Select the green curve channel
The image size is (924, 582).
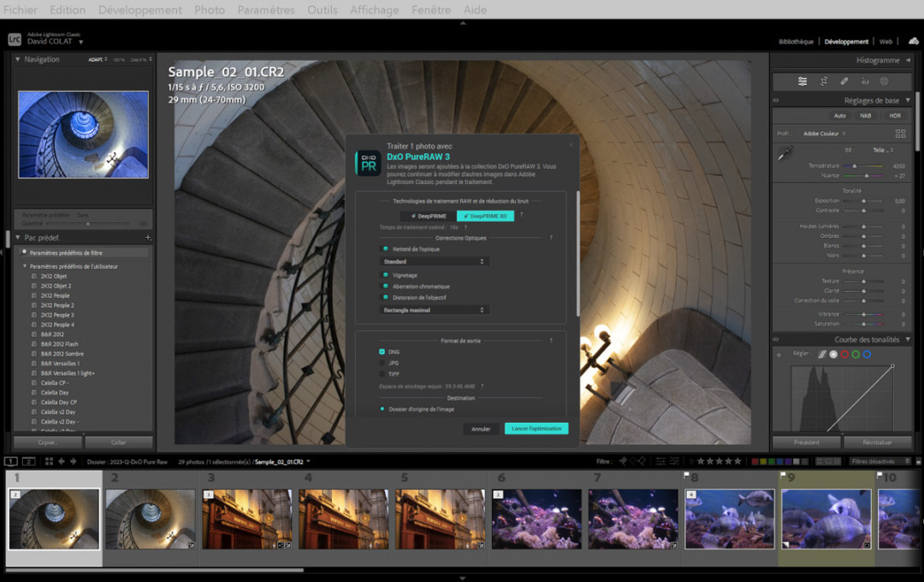(x=856, y=354)
